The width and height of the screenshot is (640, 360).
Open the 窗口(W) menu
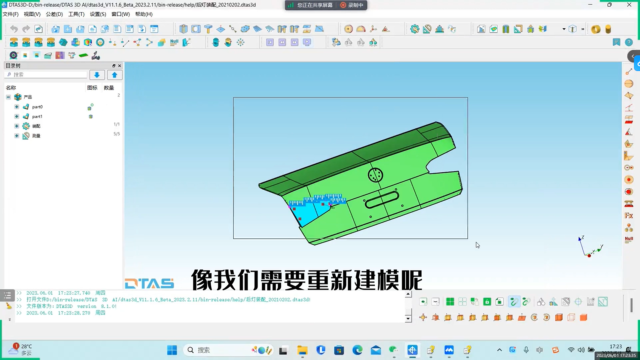(x=120, y=14)
